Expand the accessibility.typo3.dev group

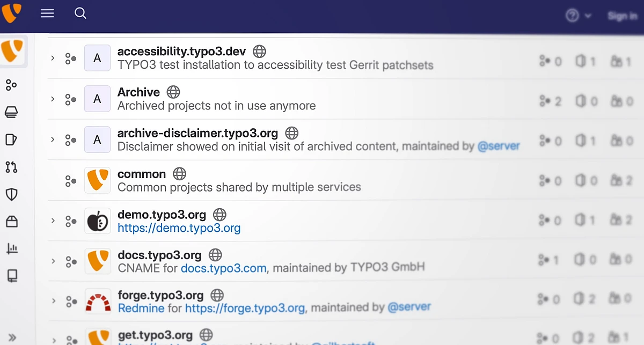pyautogui.click(x=53, y=58)
